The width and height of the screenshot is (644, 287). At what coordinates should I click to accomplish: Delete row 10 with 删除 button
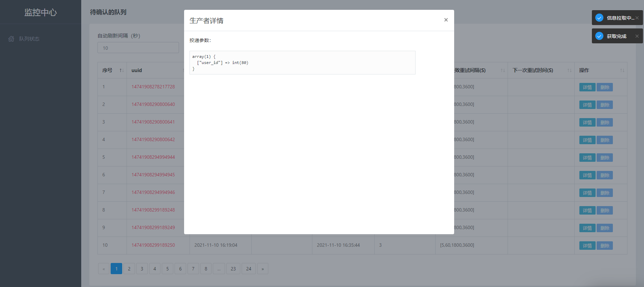(x=604, y=246)
